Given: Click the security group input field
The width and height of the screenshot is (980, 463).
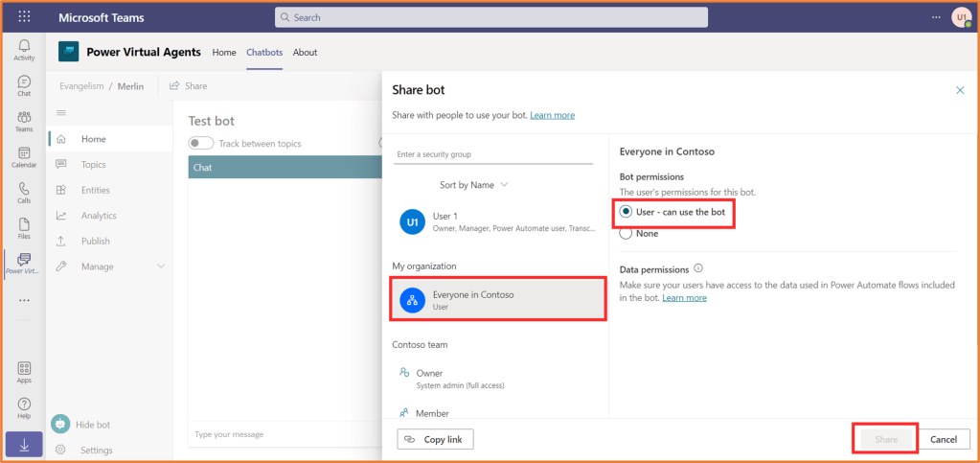Looking at the screenshot, I should pos(494,154).
